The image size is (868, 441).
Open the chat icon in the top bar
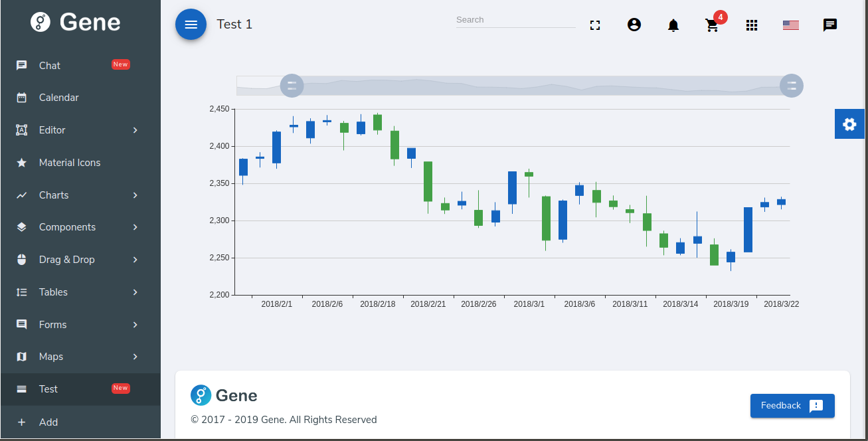(x=829, y=25)
